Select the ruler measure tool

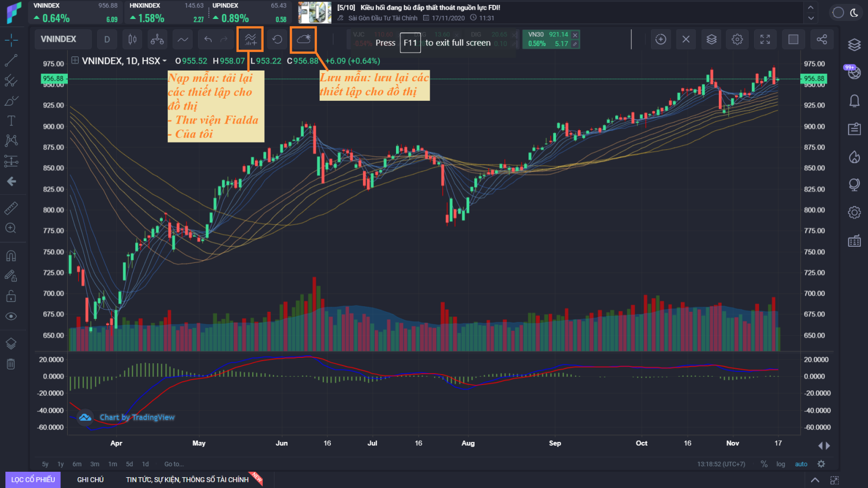(x=11, y=208)
